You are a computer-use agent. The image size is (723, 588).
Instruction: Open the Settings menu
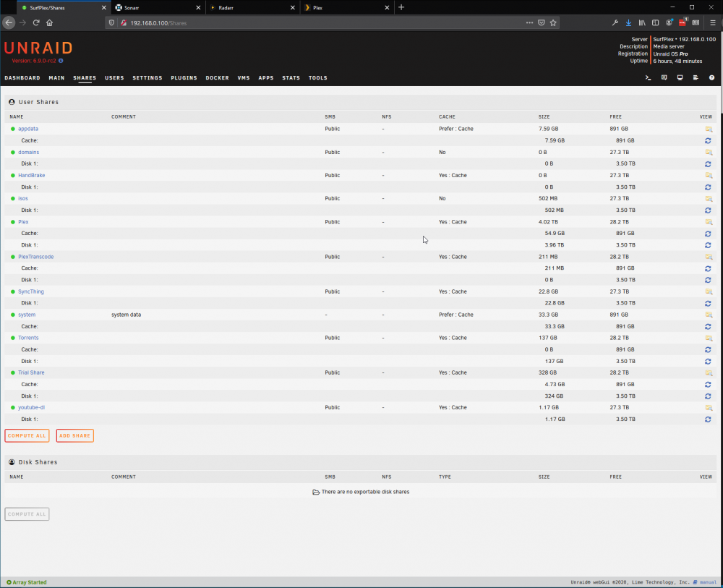click(x=147, y=78)
